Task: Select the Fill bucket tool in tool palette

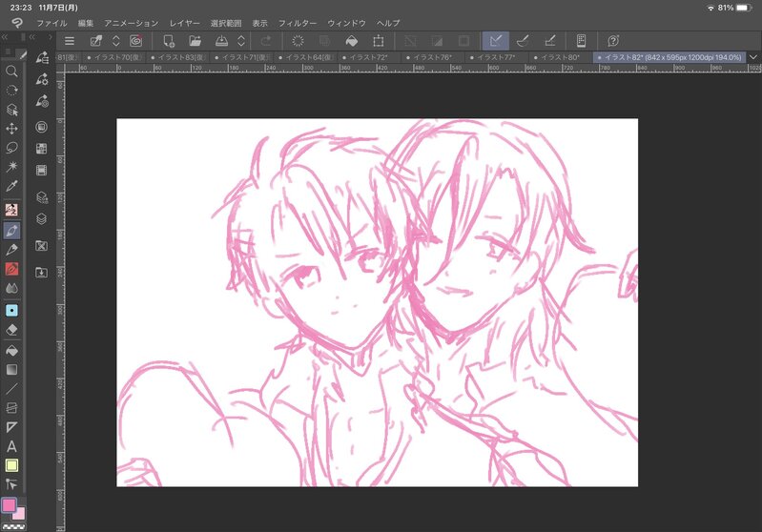Action: [x=11, y=350]
